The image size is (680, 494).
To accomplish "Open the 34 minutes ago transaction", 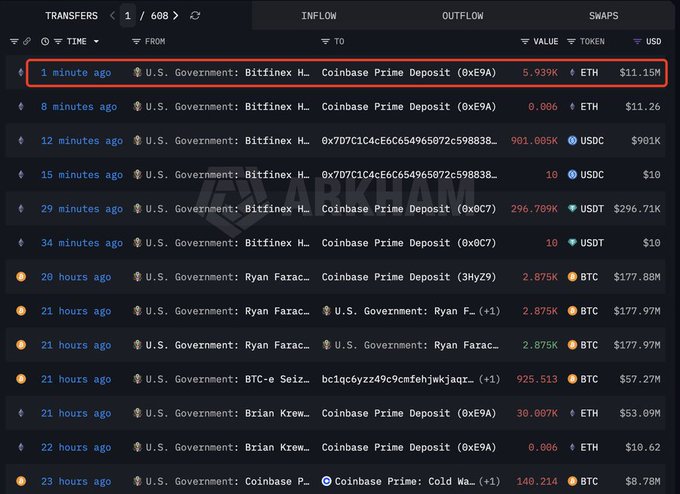I will pos(82,243).
